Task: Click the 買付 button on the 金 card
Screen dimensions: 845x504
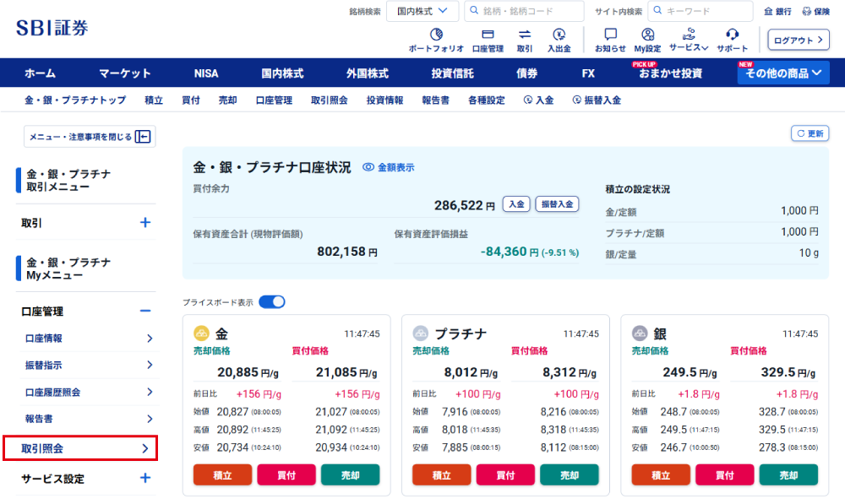Action: pos(286,475)
